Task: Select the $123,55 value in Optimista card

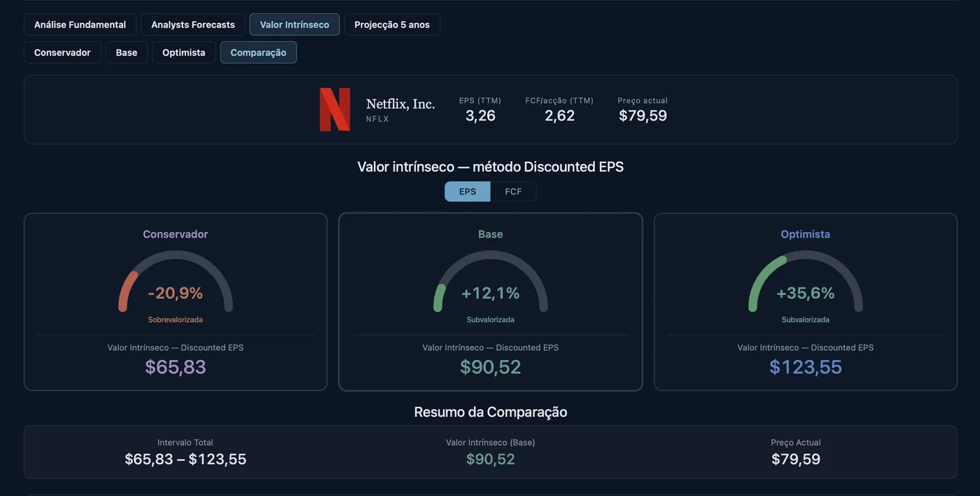Action: tap(806, 367)
